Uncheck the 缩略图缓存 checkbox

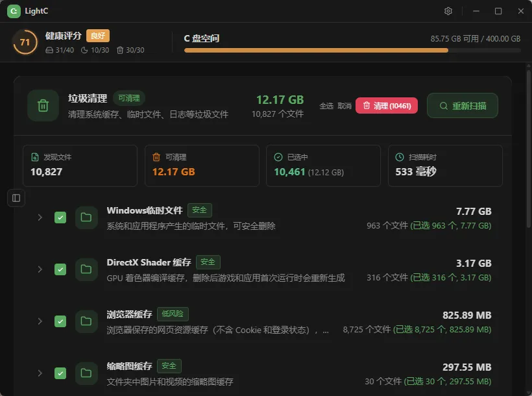click(x=60, y=373)
